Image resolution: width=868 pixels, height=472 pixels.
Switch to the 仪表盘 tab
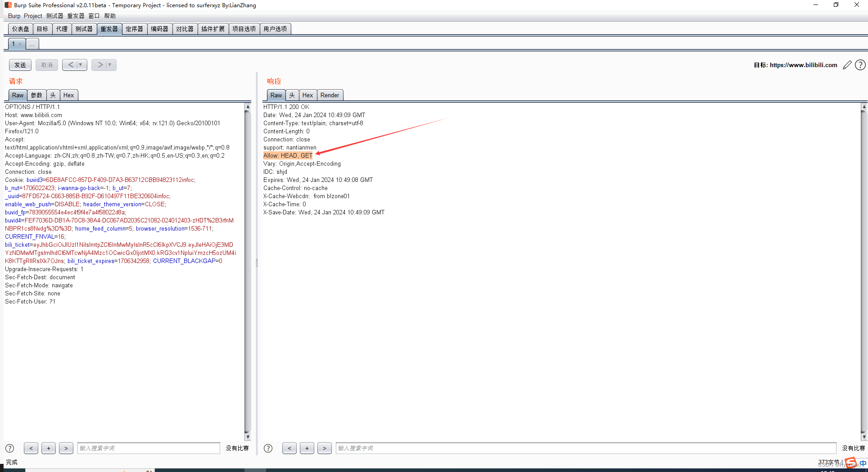point(21,29)
